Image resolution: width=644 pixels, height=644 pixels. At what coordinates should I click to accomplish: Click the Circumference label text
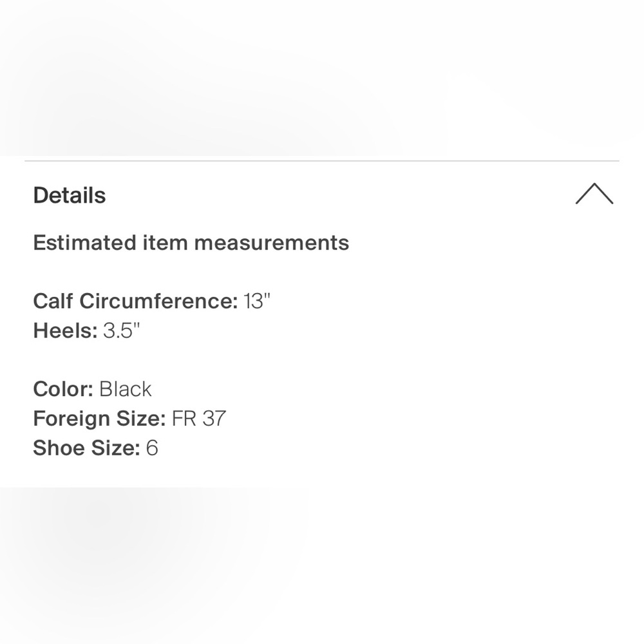pos(158,301)
